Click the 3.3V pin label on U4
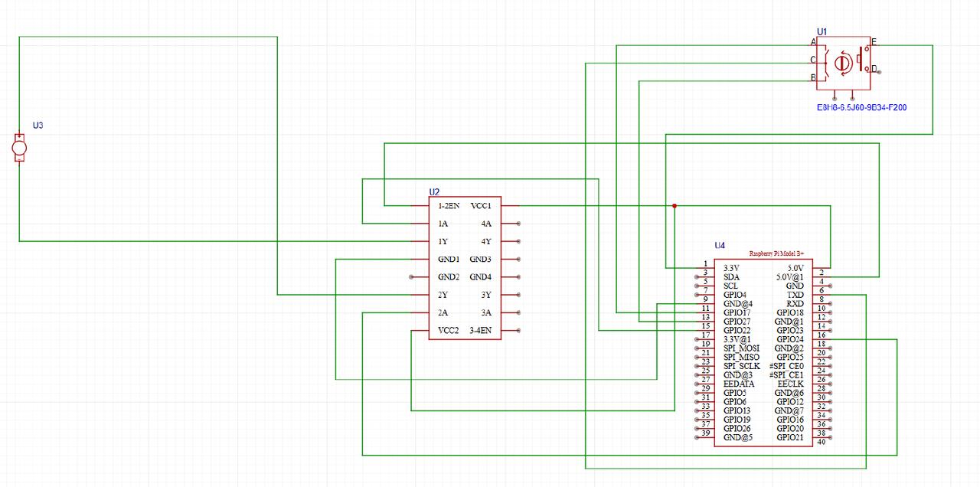 (x=733, y=268)
